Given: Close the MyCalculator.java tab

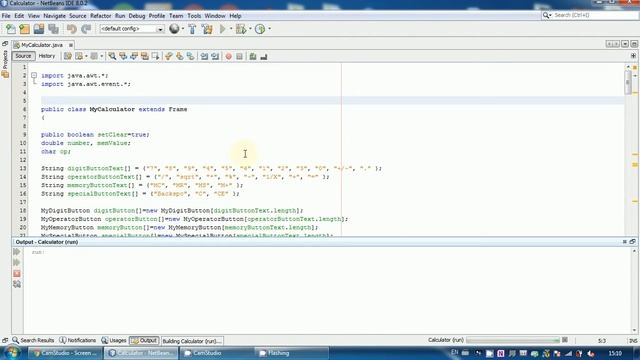Looking at the screenshot, I should point(71,45).
